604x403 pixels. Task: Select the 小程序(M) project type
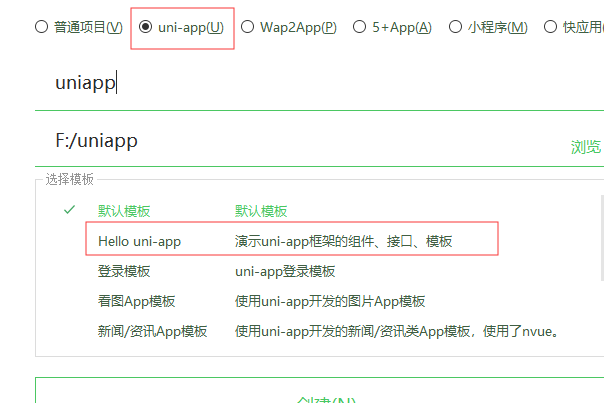point(455,27)
